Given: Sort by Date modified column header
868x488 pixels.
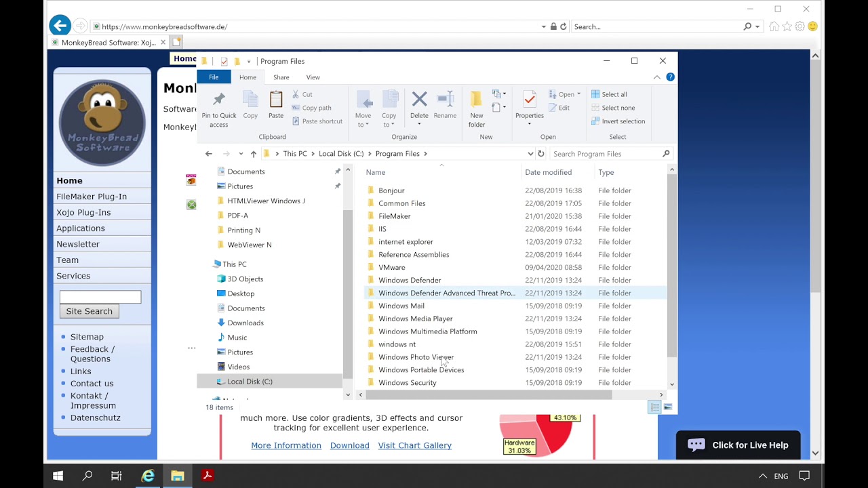Looking at the screenshot, I should pos(548,172).
